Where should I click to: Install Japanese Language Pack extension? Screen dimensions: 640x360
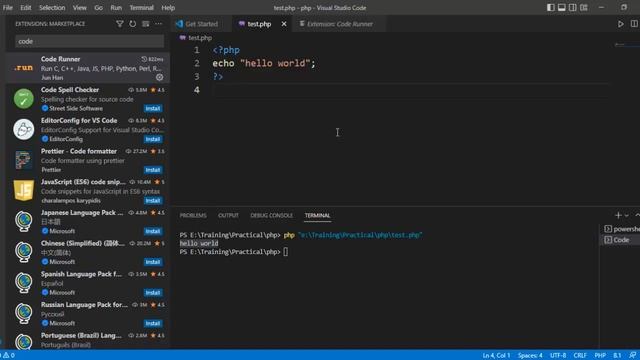click(153, 231)
